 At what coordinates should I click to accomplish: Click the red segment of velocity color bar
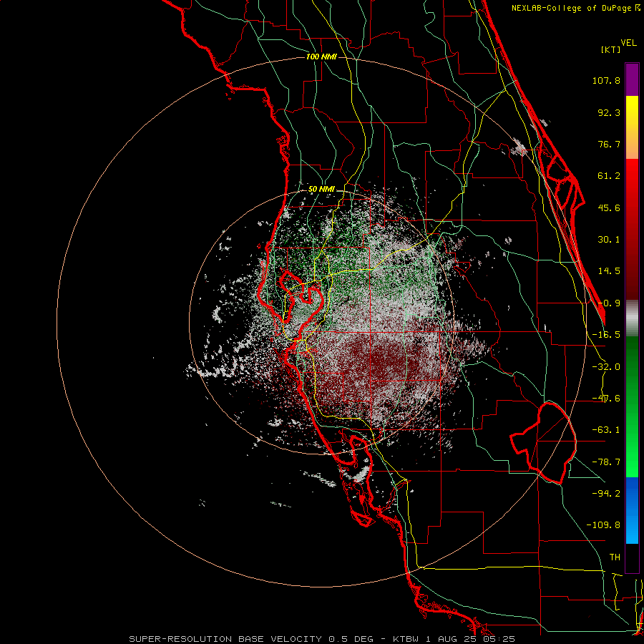[632, 229]
